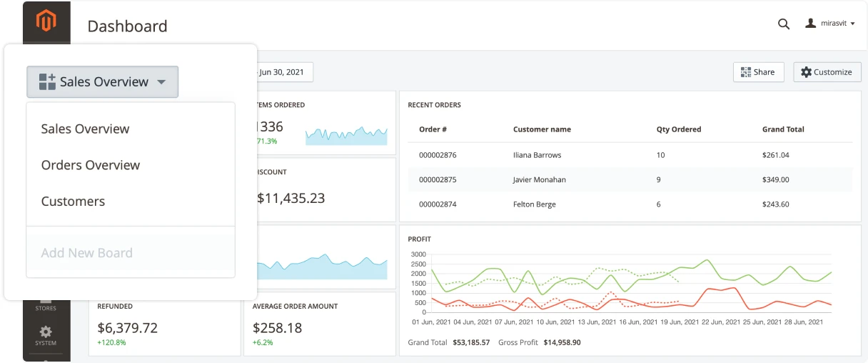868x363 pixels.
Task: Click the Share QR-style icon
Action: pyautogui.click(x=746, y=72)
